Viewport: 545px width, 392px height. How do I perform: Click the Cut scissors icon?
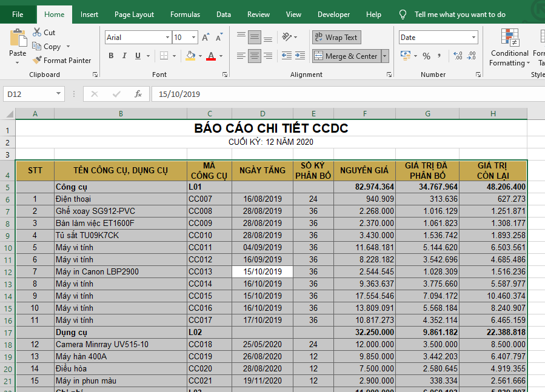click(x=38, y=33)
